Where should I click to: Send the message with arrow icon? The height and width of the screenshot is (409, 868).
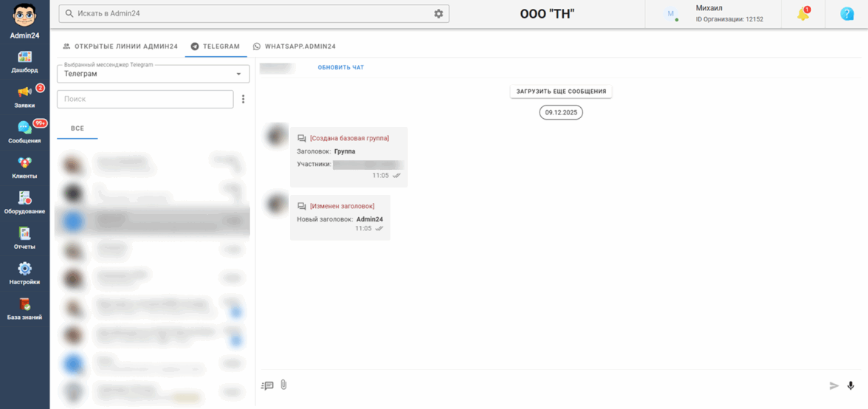point(834,386)
